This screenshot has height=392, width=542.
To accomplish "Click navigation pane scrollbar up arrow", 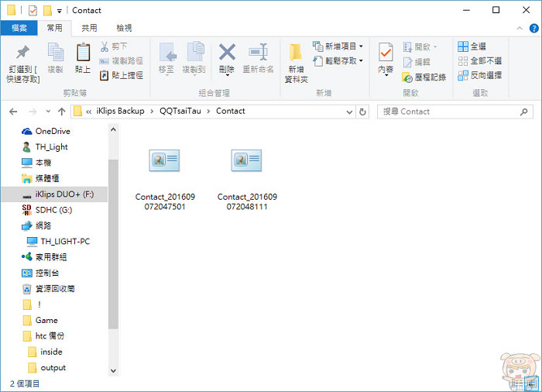I will tap(113, 129).
